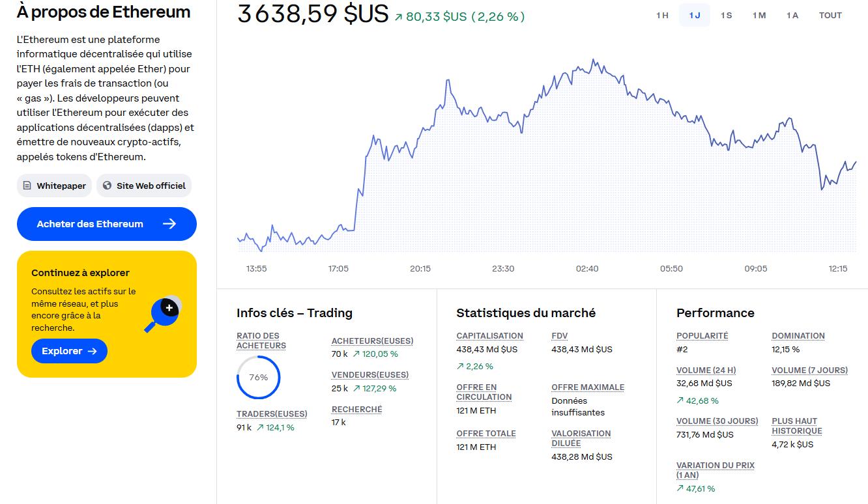Click the 42,68 % volume change value
This screenshot has width=868, height=504.
pos(702,400)
